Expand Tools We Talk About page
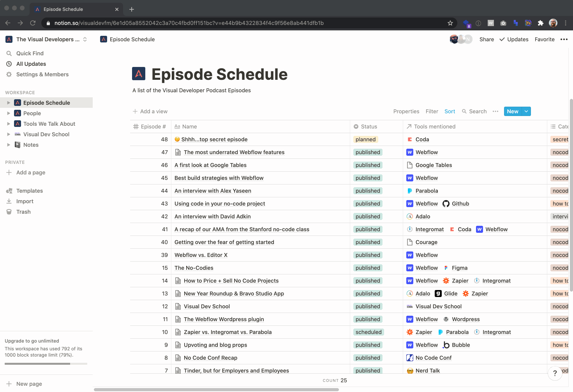The image size is (573, 392). 9,124
